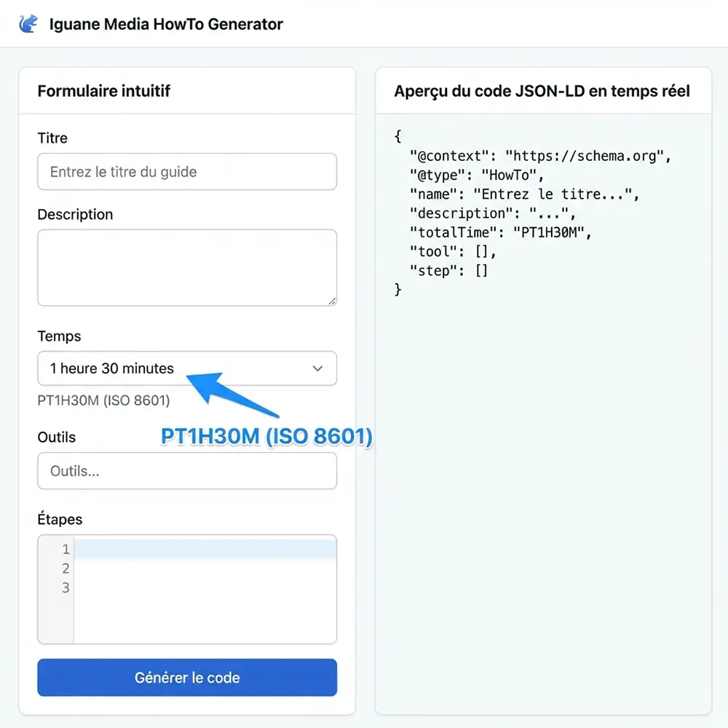Click the "totalTime" line in the JSON preview
This screenshot has width=728, height=728.
(x=502, y=232)
